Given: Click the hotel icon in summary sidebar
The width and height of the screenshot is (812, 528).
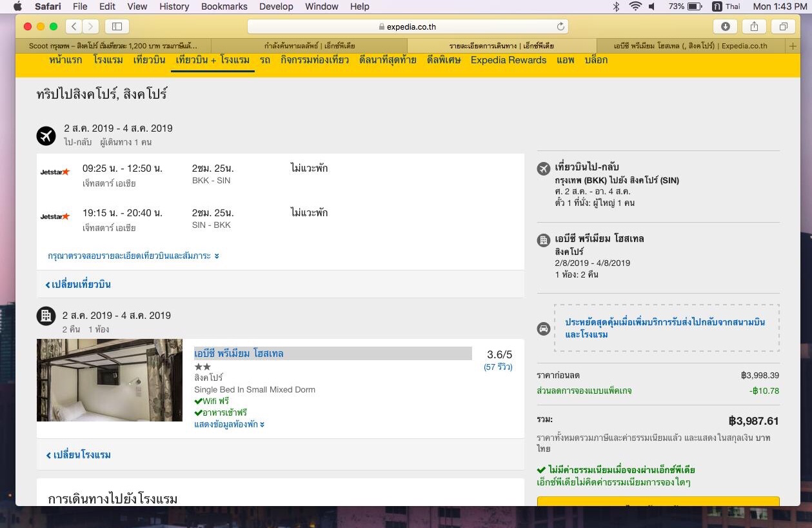Looking at the screenshot, I should click(544, 240).
